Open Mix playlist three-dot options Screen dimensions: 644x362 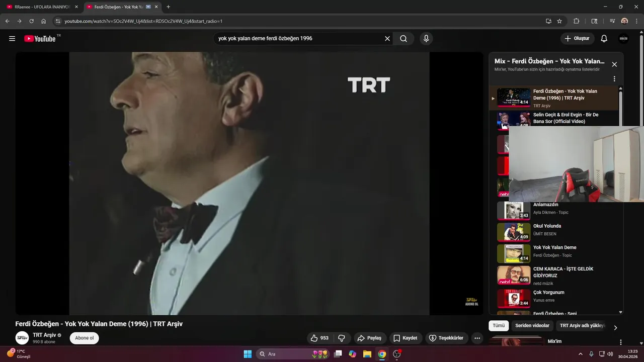pyautogui.click(x=614, y=79)
